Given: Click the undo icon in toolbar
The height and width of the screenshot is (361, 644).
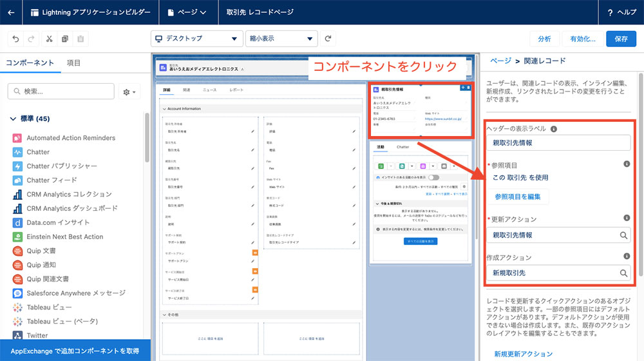Looking at the screenshot, I should (15, 39).
